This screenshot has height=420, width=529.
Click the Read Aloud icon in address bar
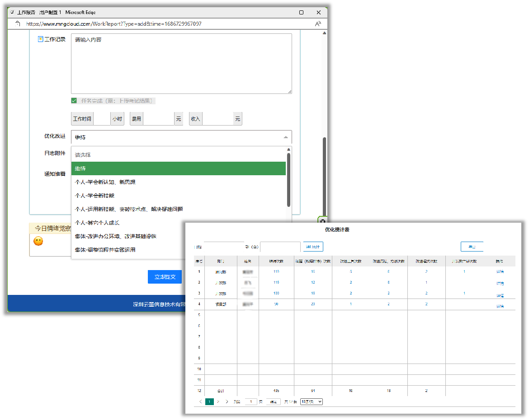318,23
